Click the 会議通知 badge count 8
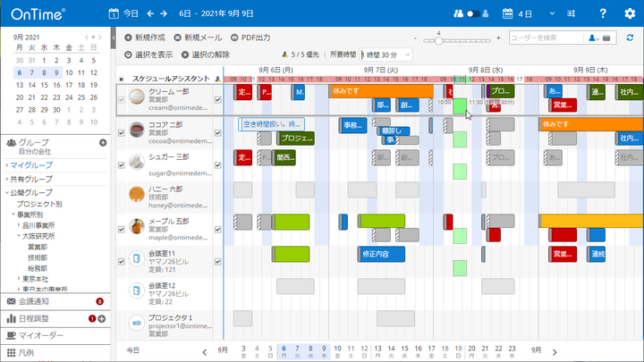 pyautogui.click(x=99, y=301)
